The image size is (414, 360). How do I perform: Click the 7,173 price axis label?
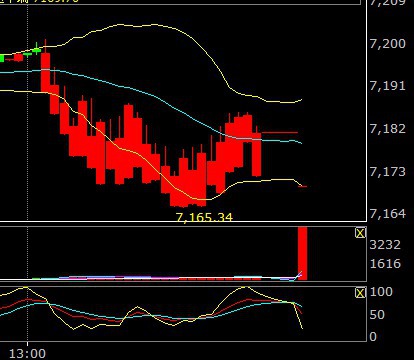point(388,171)
